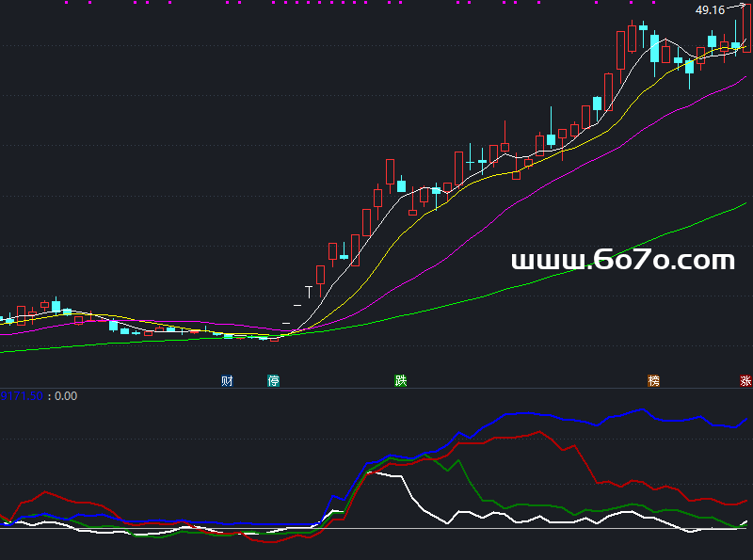The image size is (753, 560).
Task: Click the green 跌 marker icon
Action: pos(401,381)
